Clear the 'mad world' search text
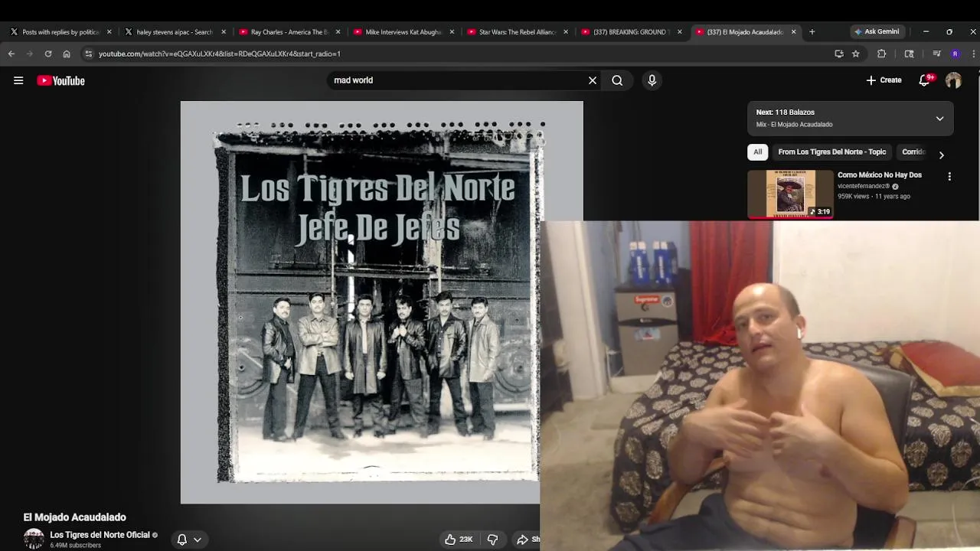980x551 pixels. [x=592, y=80]
